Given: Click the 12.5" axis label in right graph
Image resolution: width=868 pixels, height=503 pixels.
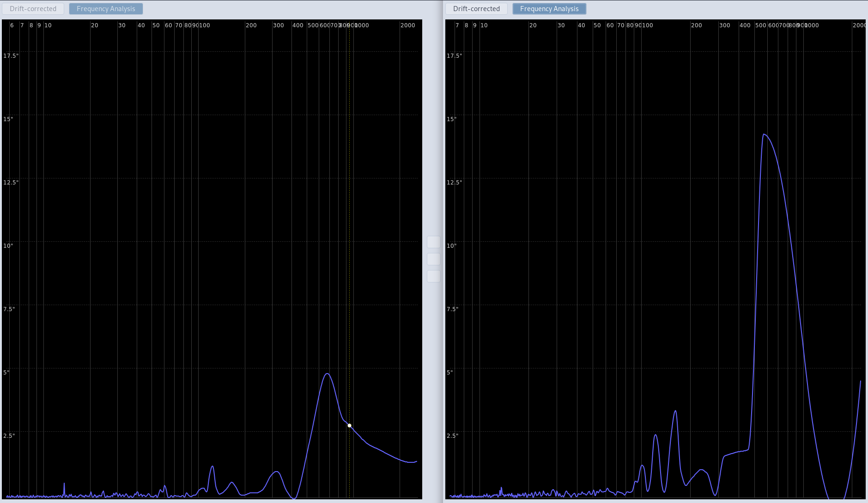Looking at the screenshot, I should pyautogui.click(x=455, y=183).
